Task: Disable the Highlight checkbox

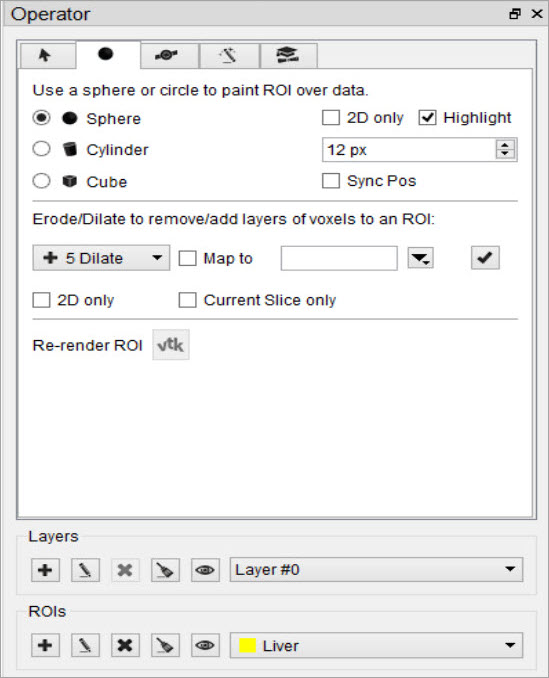Action: (x=428, y=118)
